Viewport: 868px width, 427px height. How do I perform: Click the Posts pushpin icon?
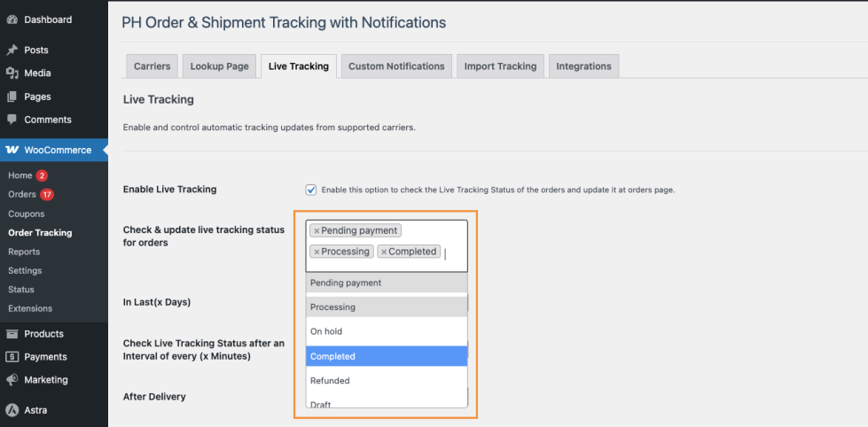[x=12, y=50]
